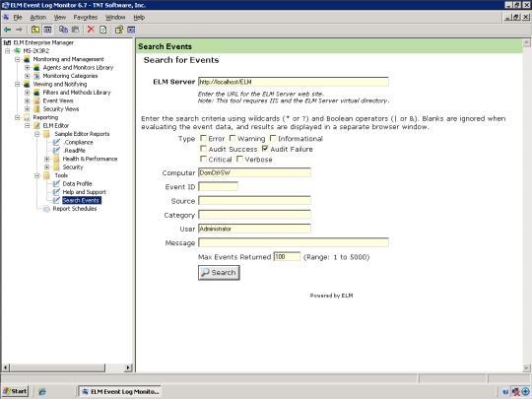Image resolution: width=532 pixels, height=399 pixels.
Task: Click the content pane scroll down arrow
Action: coord(526,367)
